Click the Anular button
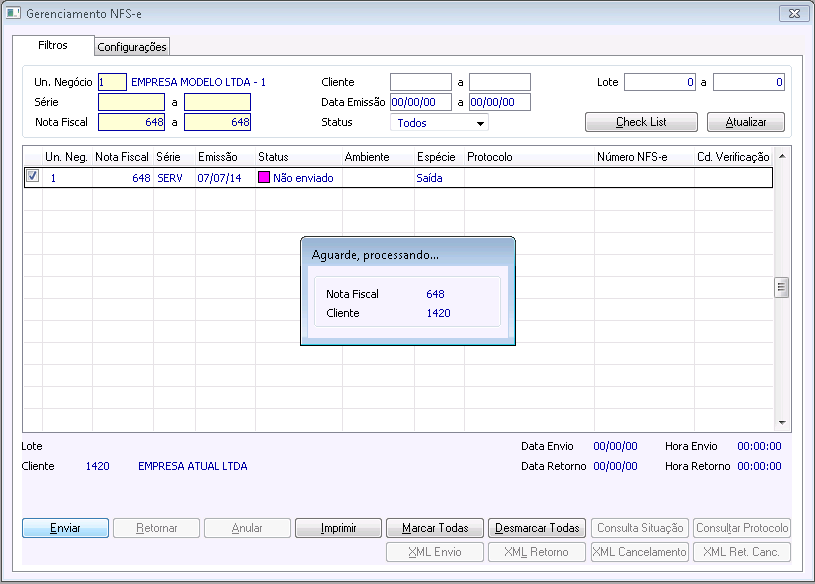Viewport: 815px width, 584px height. click(247, 528)
